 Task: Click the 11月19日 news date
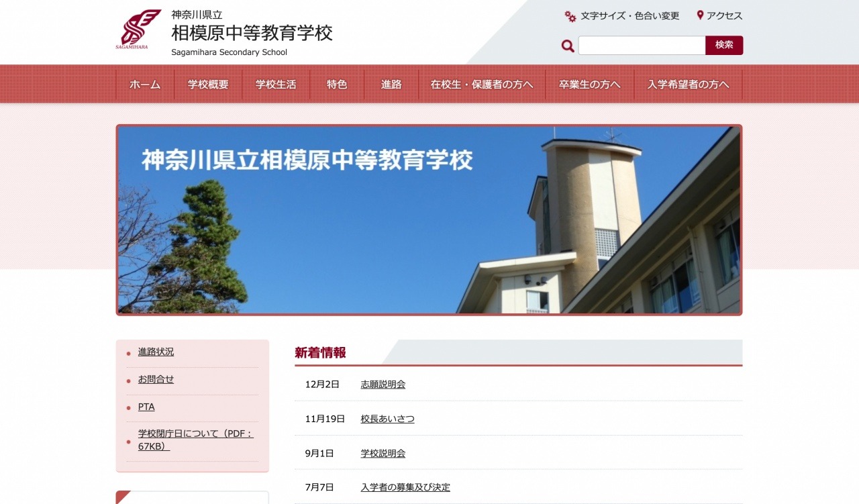(x=325, y=419)
